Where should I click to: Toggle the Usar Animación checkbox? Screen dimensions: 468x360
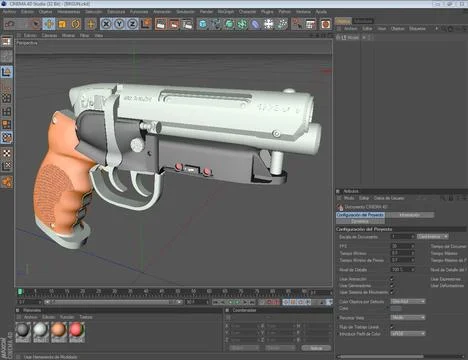tap(392, 279)
